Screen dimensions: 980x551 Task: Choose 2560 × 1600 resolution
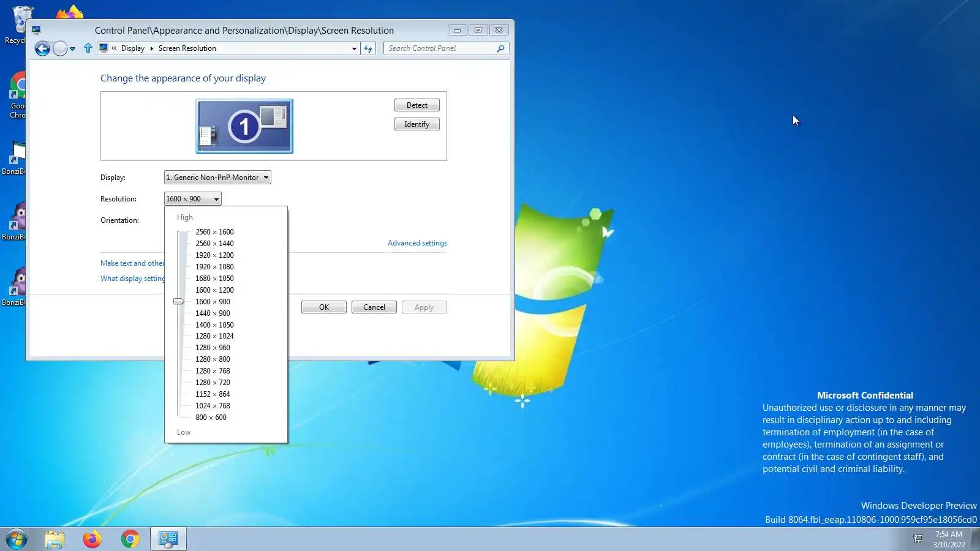(214, 232)
